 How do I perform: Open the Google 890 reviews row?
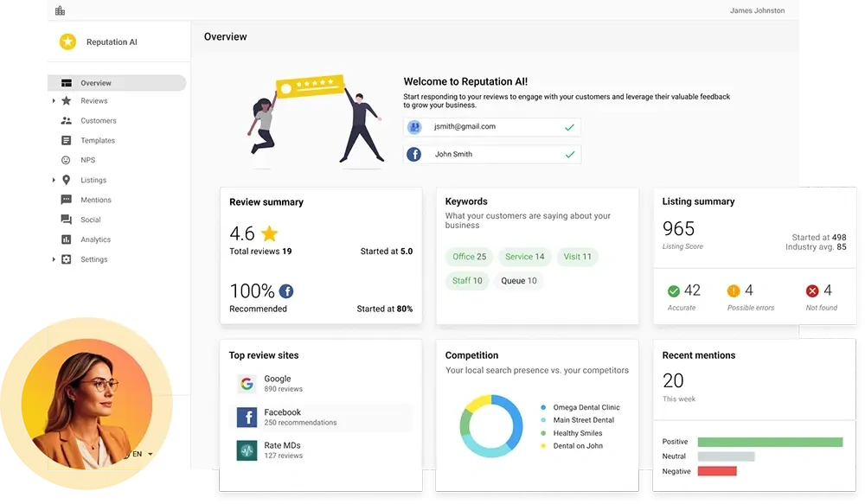click(320, 383)
